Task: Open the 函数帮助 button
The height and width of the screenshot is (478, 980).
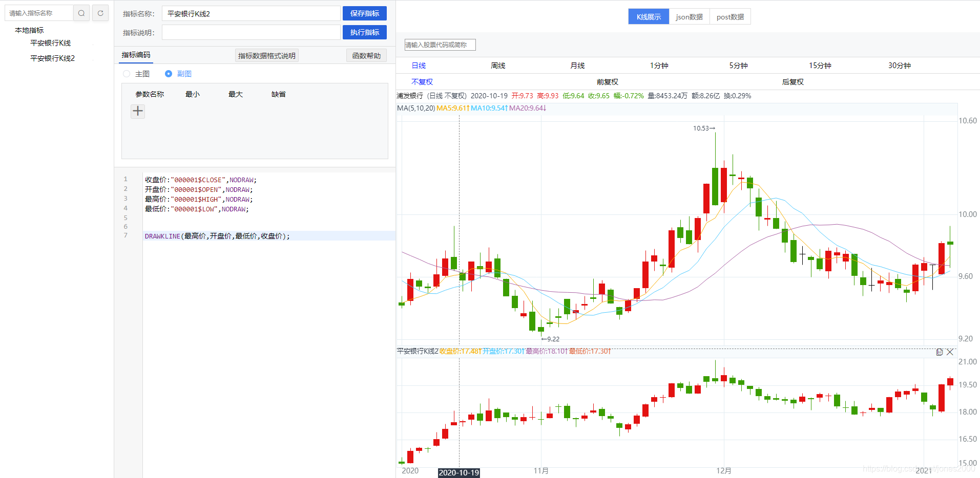Action: tap(366, 56)
